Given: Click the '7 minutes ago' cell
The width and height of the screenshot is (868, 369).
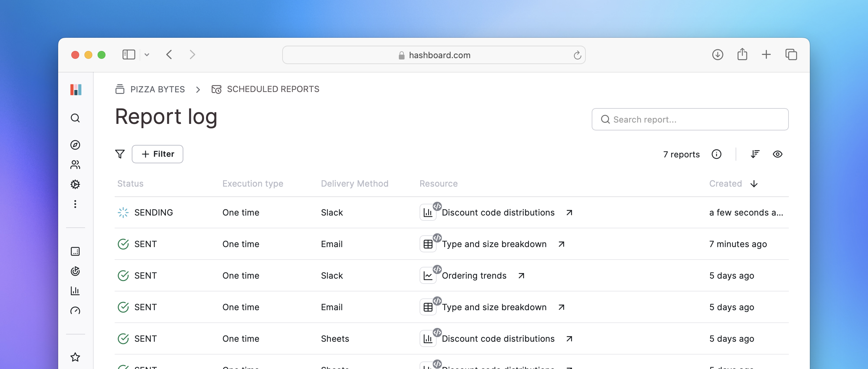Looking at the screenshot, I should pos(738,244).
